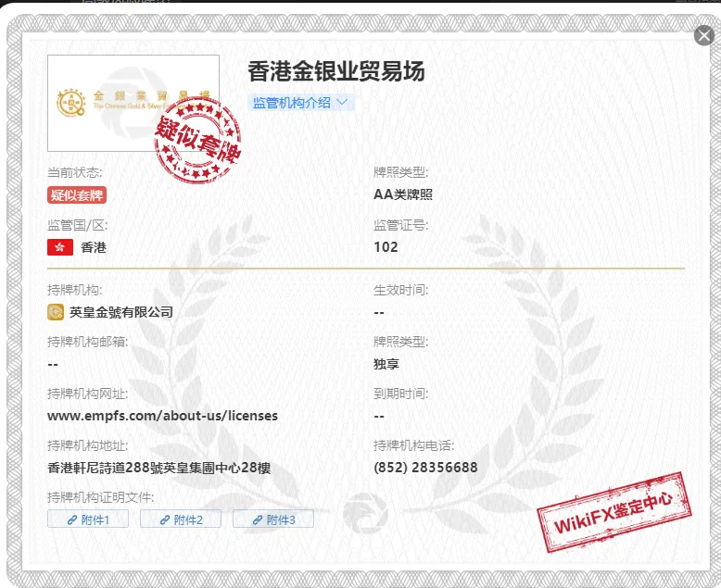721x588 pixels.
Task: Click the red 疑似套牌 status badge
Action: point(77,195)
